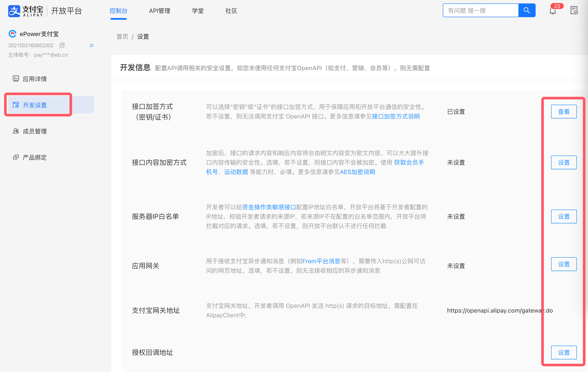The height and width of the screenshot is (372, 588).
Task: Click the 应用详情 sidebar icon
Action: 16,79
